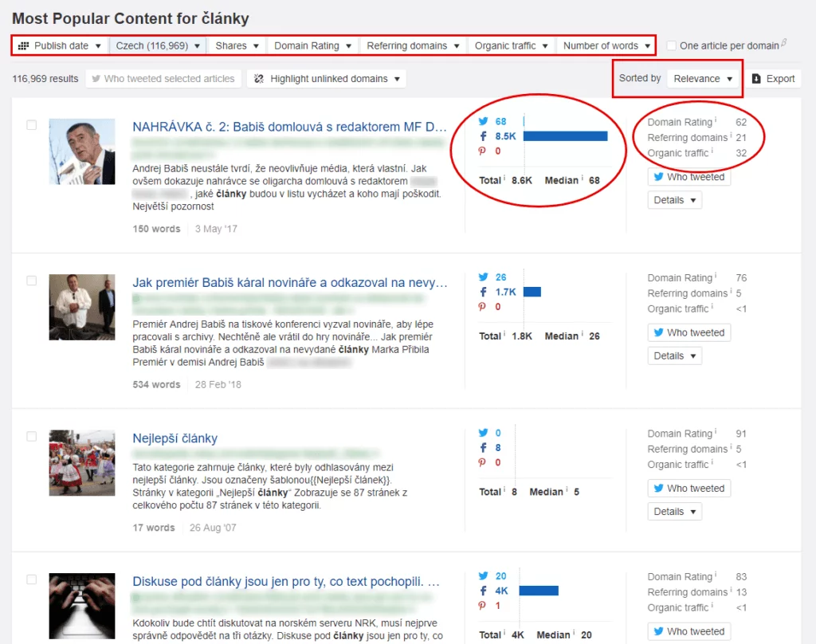Click the Median info icon in NAHRÁVKA article
Screen dimensions: 816x644
582,178
